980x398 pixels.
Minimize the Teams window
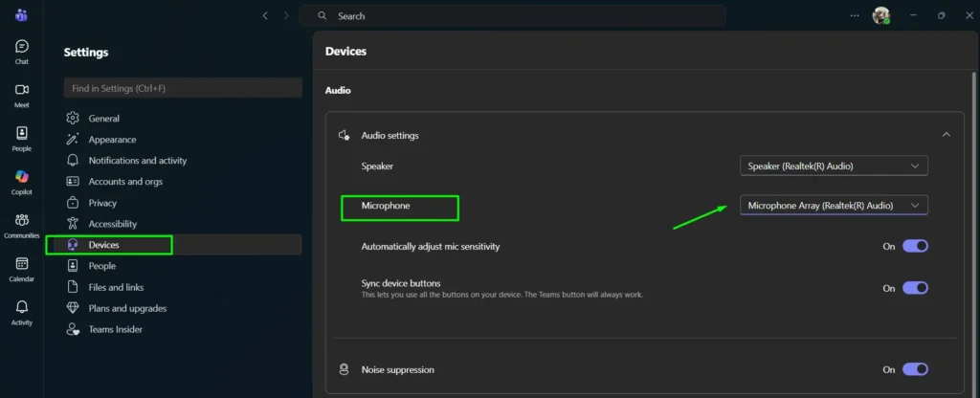[913, 15]
